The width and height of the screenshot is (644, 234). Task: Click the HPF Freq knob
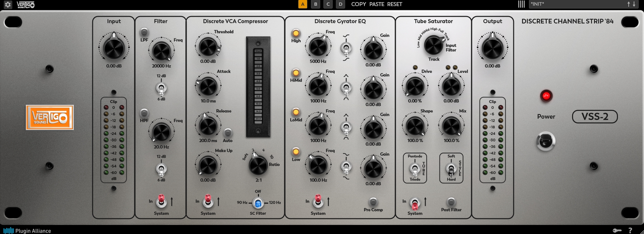tap(161, 132)
